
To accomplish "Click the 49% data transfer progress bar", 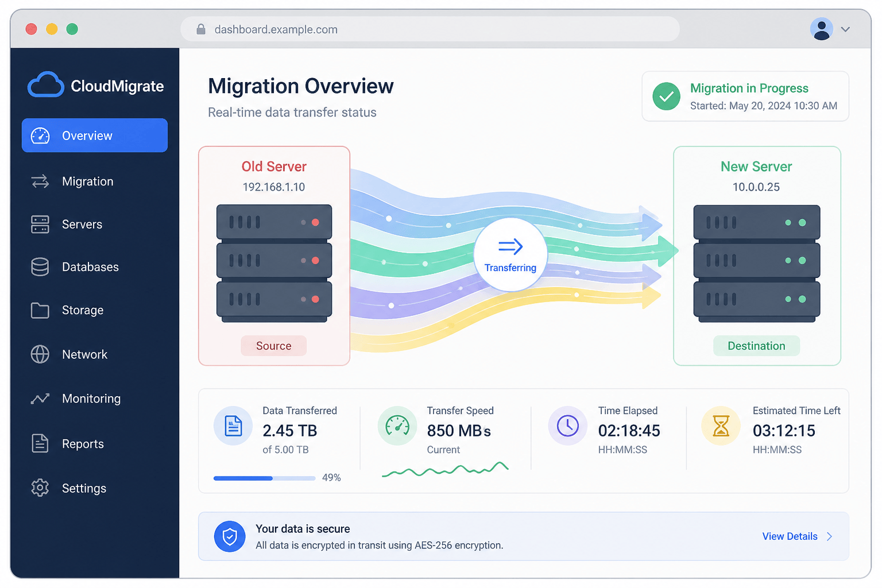I will click(x=264, y=478).
